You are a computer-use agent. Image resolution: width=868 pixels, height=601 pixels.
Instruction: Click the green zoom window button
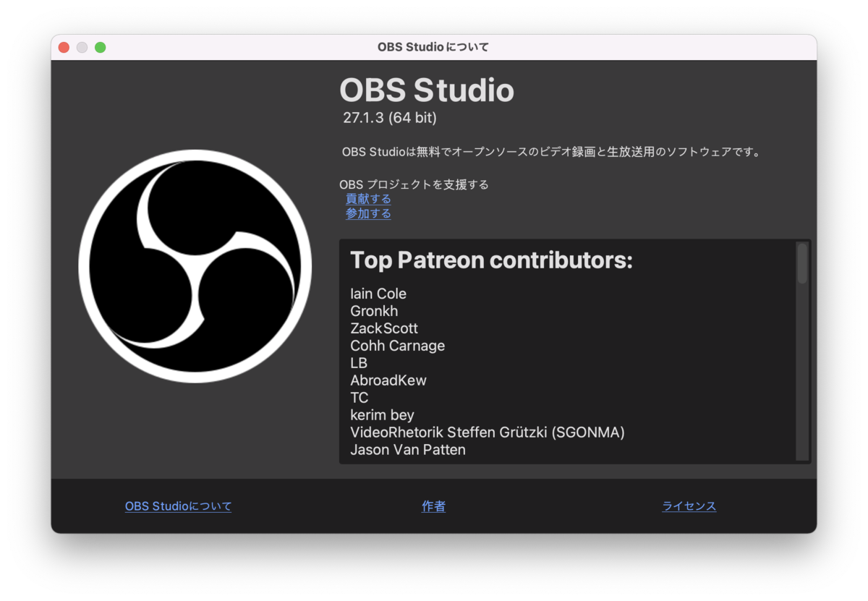click(x=100, y=47)
